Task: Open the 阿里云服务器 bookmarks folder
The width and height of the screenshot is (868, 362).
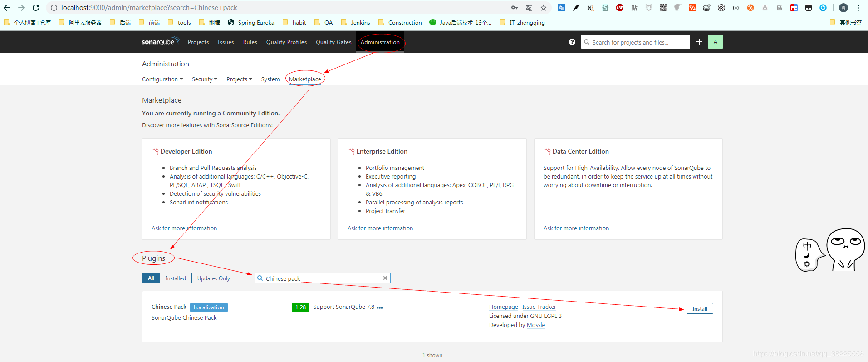Action: click(80, 22)
